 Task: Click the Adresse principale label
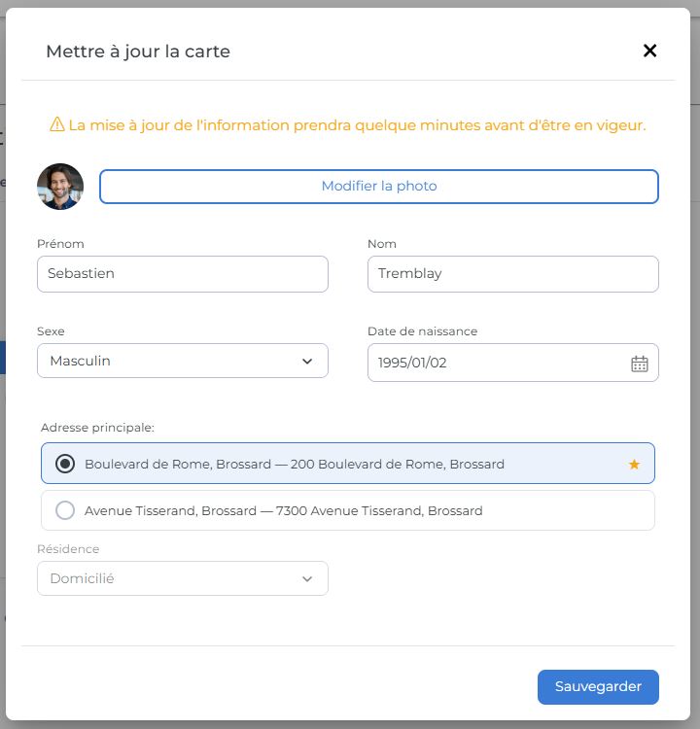[x=97, y=428]
